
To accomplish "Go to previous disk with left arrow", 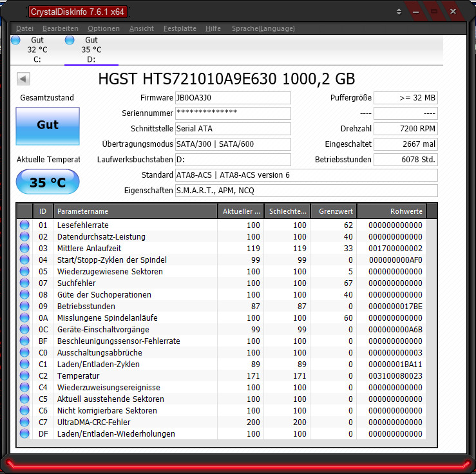I will coord(23,79).
